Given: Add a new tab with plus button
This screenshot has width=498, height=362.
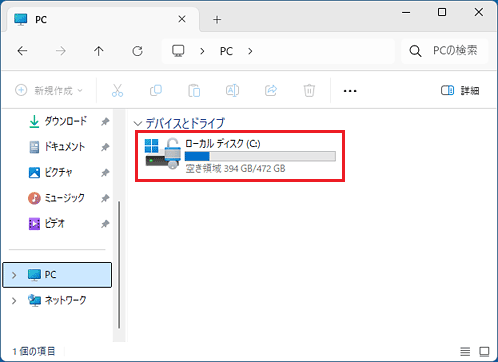Looking at the screenshot, I should [217, 20].
